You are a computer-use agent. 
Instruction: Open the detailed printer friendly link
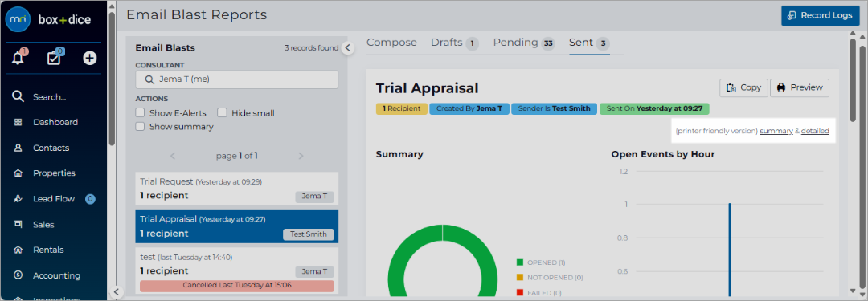click(x=815, y=131)
